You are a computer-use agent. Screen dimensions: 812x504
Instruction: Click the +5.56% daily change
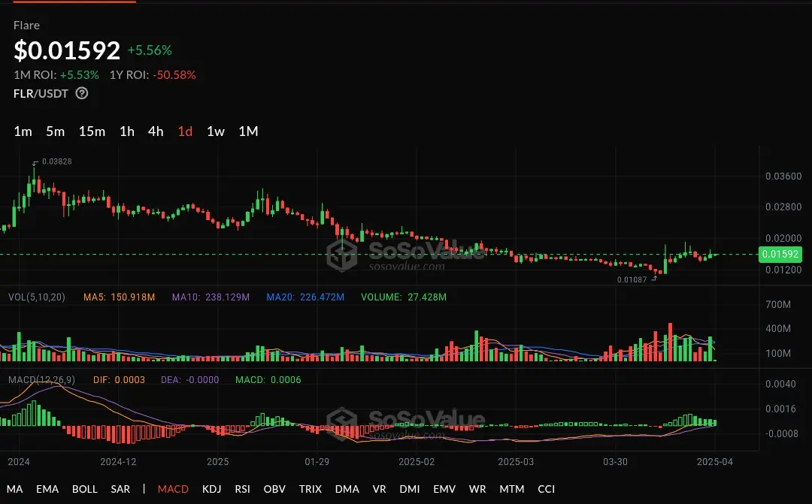point(150,50)
